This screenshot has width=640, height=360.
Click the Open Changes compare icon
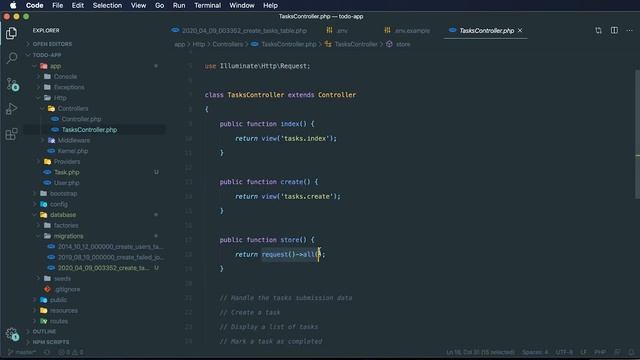pyautogui.click(x=598, y=31)
